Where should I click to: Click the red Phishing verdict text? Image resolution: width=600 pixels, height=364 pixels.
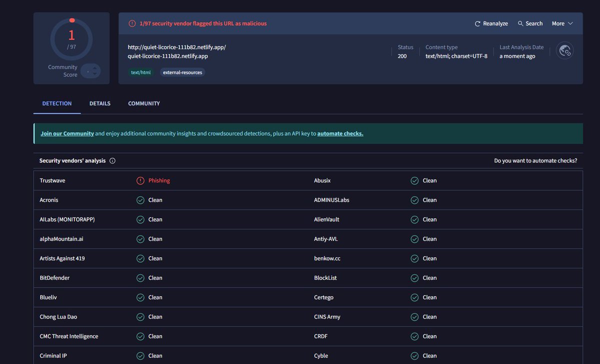coord(159,180)
